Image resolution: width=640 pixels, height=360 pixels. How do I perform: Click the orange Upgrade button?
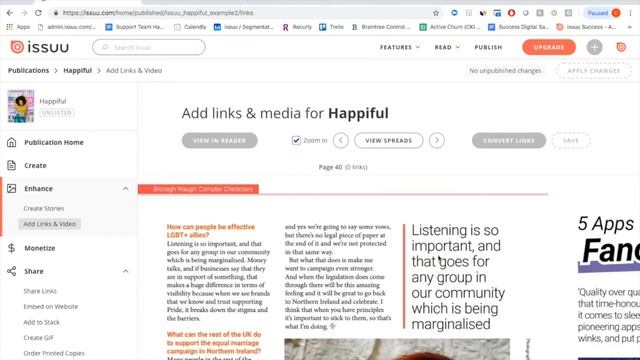coord(549,47)
